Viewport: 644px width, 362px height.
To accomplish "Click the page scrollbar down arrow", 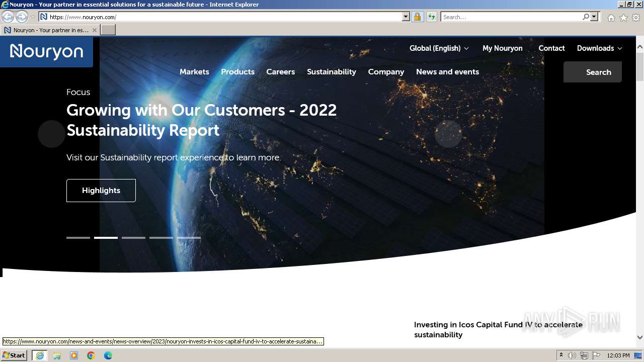I will (640, 337).
